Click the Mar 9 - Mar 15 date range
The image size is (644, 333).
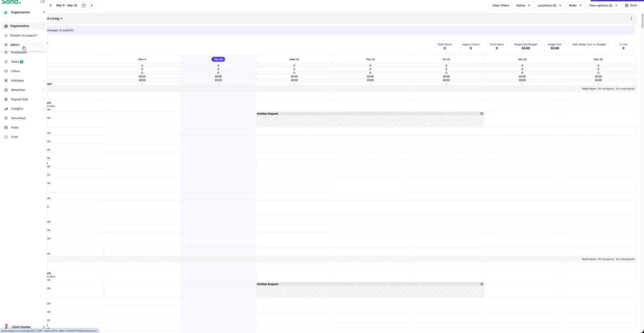click(66, 5)
